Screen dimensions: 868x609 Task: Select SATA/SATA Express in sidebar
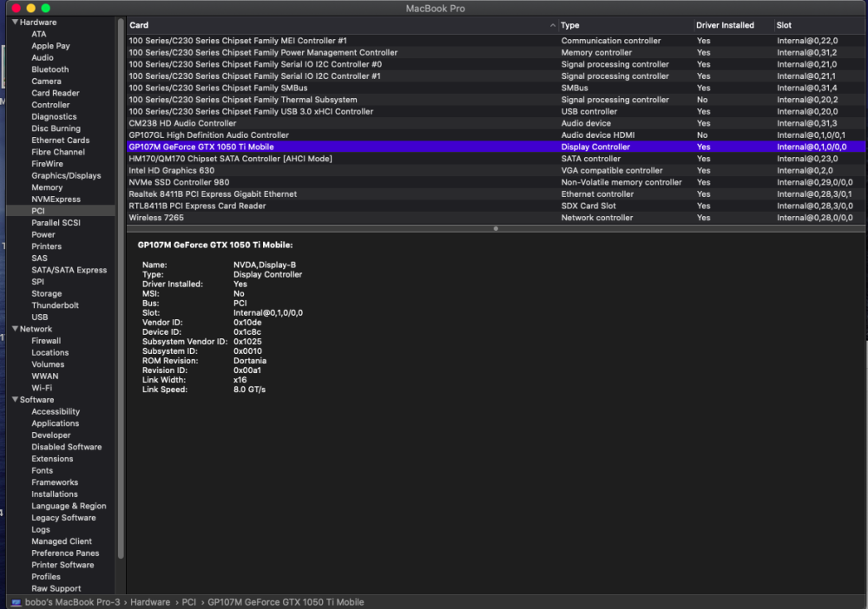(69, 270)
